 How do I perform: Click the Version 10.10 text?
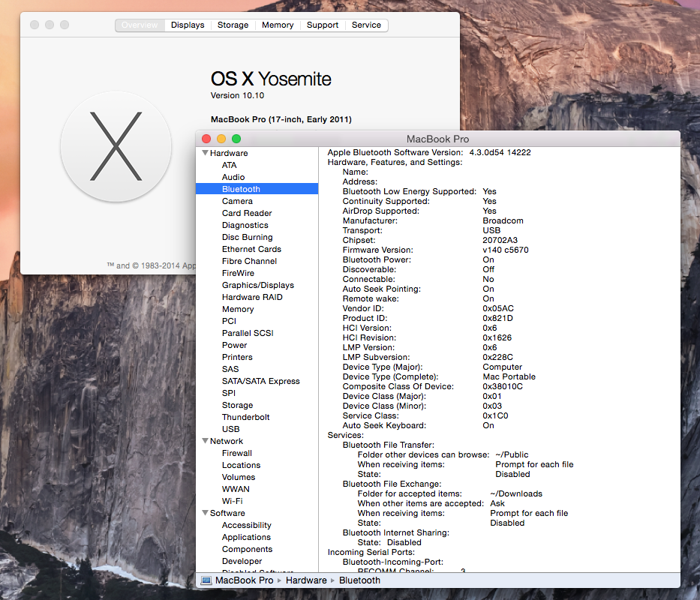[237, 95]
